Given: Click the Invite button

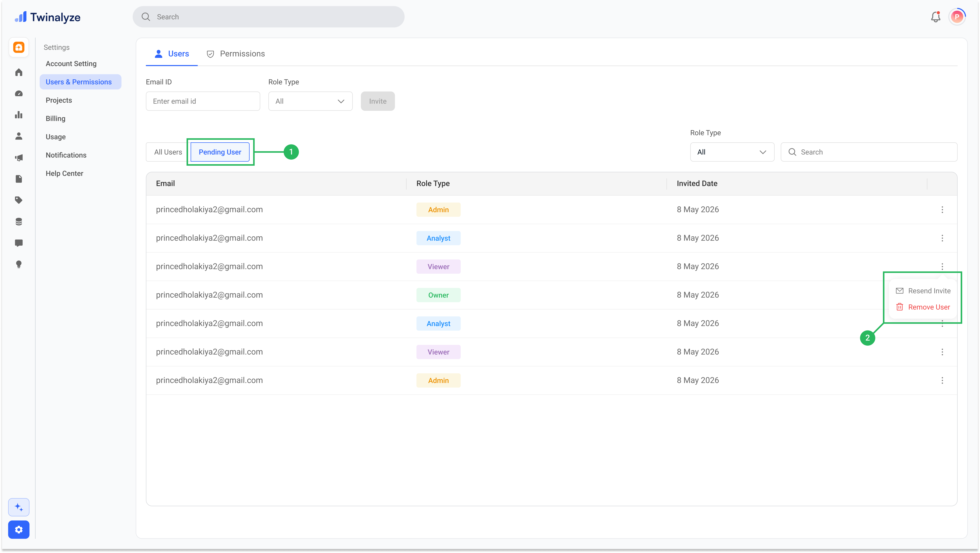Looking at the screenshot, I should tap(378, 101).
